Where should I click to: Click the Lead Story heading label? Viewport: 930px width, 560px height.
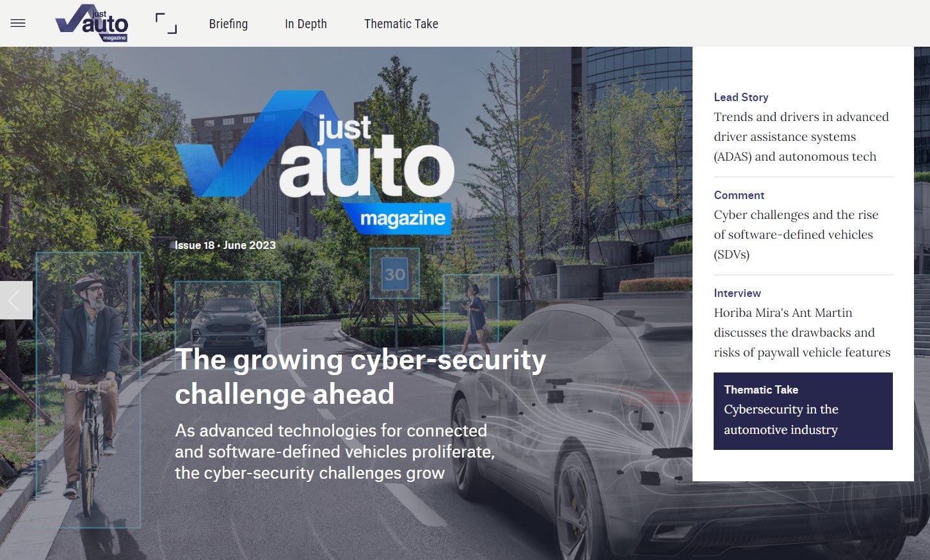pos(741,97)
